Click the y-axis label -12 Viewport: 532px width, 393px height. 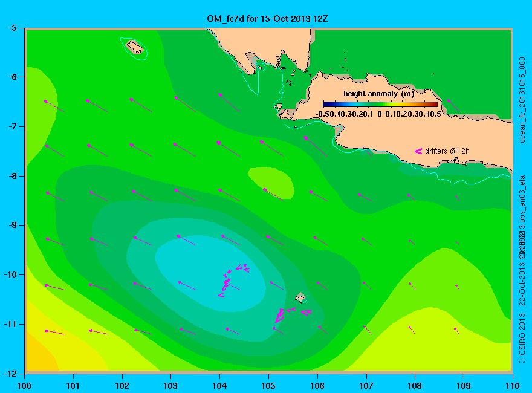coord(10,374)
